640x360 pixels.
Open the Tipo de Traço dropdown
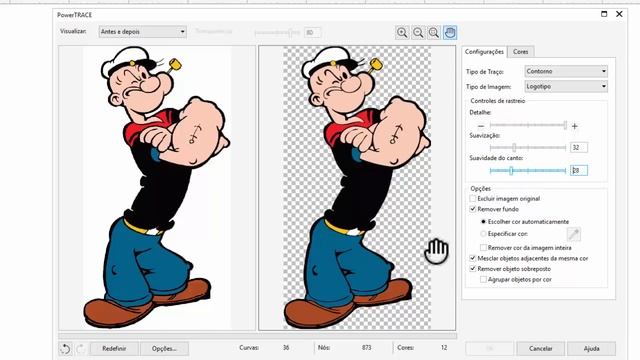tap(566, 71)
